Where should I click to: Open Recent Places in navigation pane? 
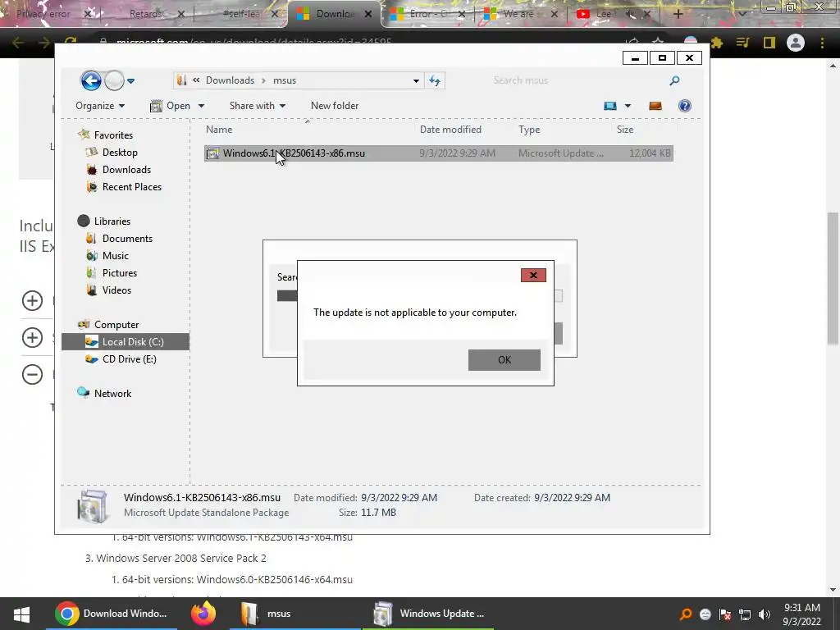(x=132, y=186)
